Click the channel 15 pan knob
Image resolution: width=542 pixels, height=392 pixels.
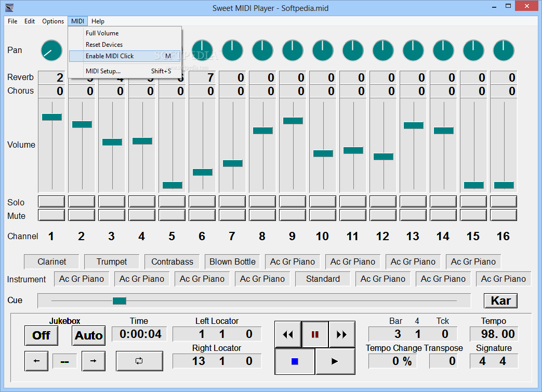[473, 50]
